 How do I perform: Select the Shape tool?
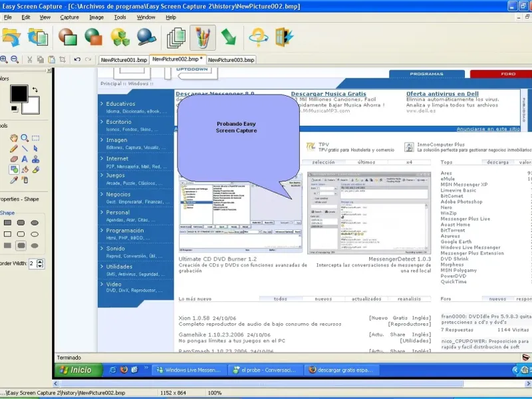(14, 170)
